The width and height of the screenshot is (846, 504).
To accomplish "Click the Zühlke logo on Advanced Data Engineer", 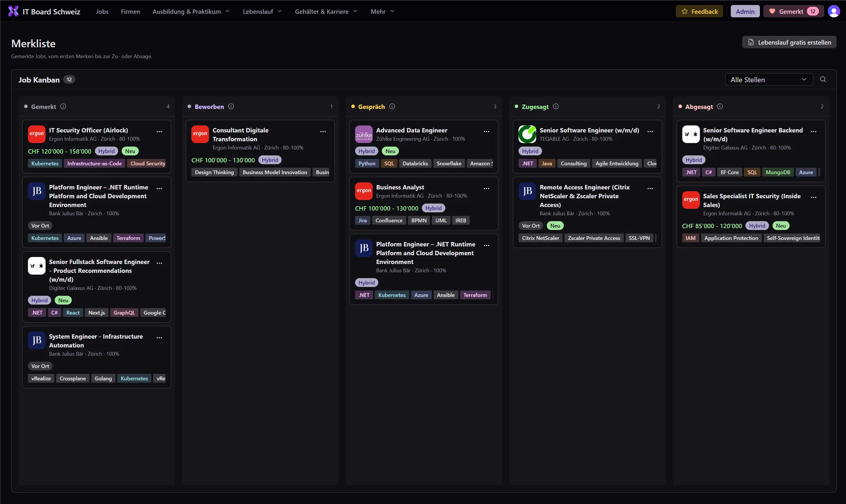I will point(364,134).
